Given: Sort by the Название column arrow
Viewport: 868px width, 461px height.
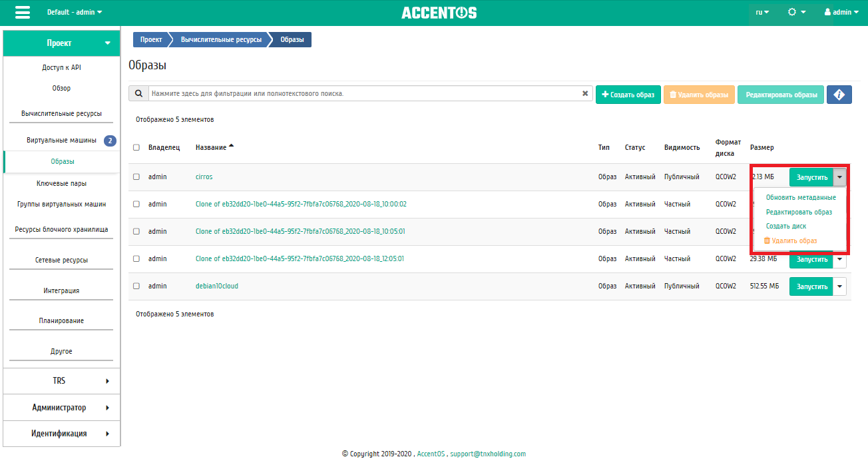Looking at the screenshot, I should coord(231,146).
